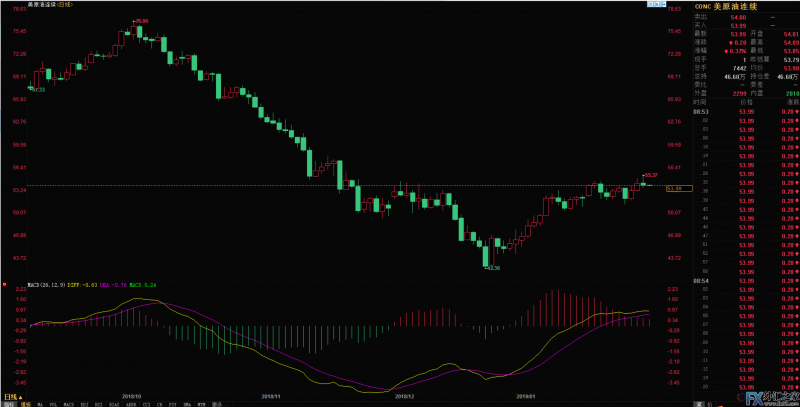The image size is (800, 407).
Task: Choose the BOLL indicator tab
Action: (115, 404)
